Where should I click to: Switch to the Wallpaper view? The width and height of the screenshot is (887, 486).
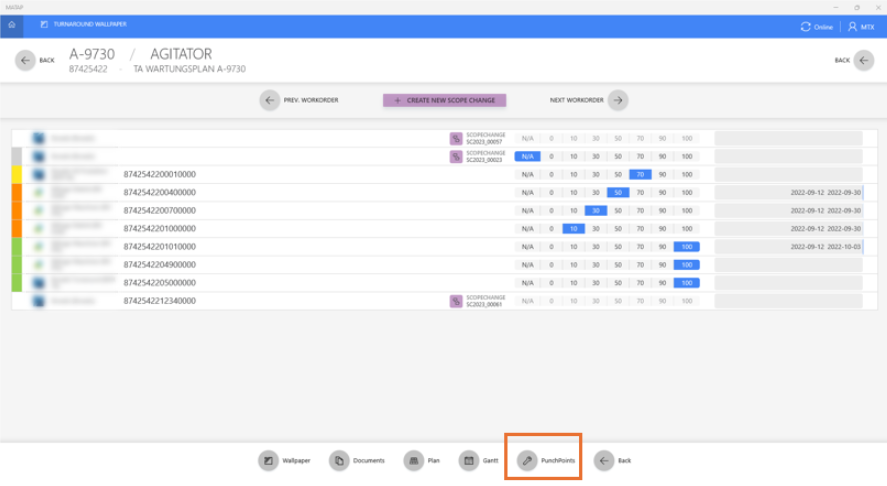(267, 461)
